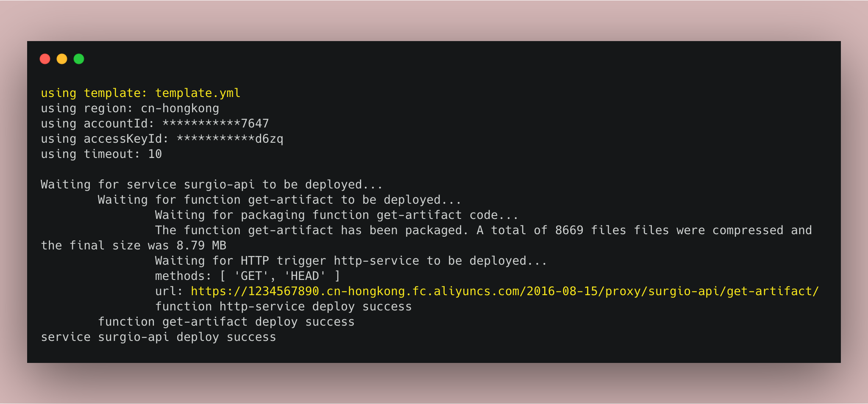Click 'service surgio-api deploy success' line
This screenshot has width=868, height=404.
coord(159,337)
